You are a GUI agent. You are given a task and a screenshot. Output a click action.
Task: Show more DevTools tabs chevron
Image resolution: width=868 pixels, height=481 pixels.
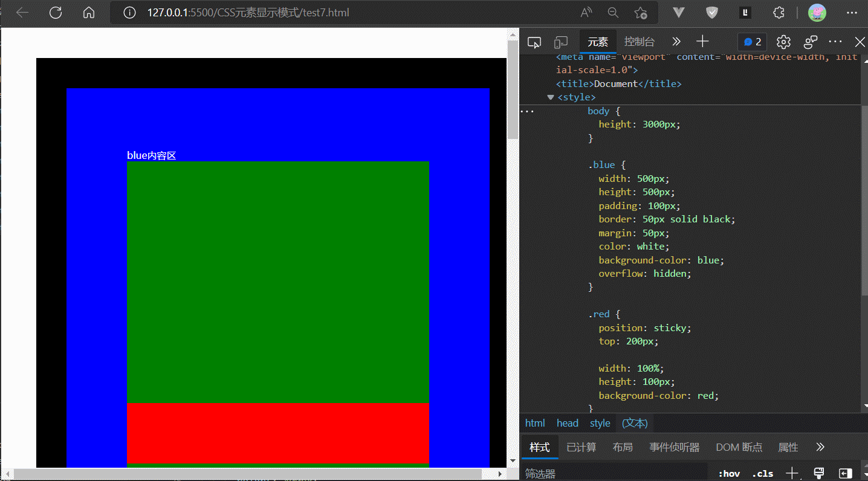(676, 42)
